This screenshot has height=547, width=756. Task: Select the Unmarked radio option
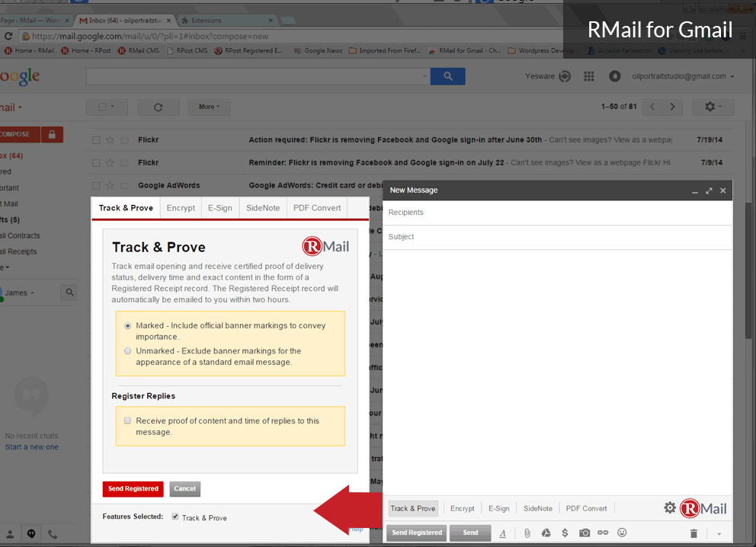pyautogui.click(x=128, y=351)
